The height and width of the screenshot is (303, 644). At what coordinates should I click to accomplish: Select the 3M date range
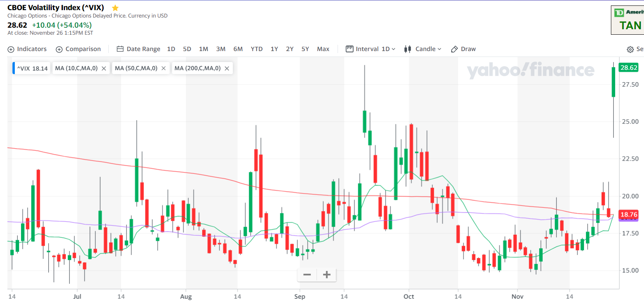point(221,49)
